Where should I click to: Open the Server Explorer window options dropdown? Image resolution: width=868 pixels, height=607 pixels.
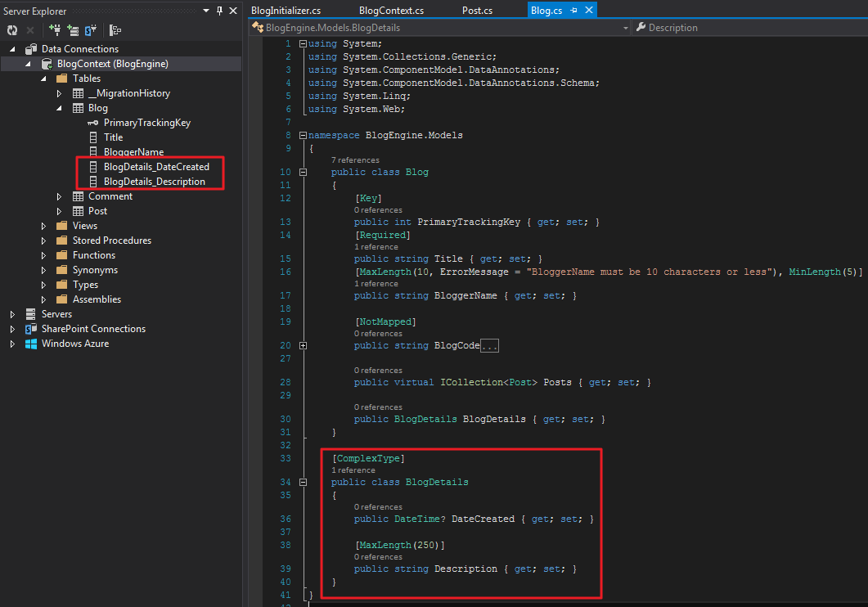[206, 11]
